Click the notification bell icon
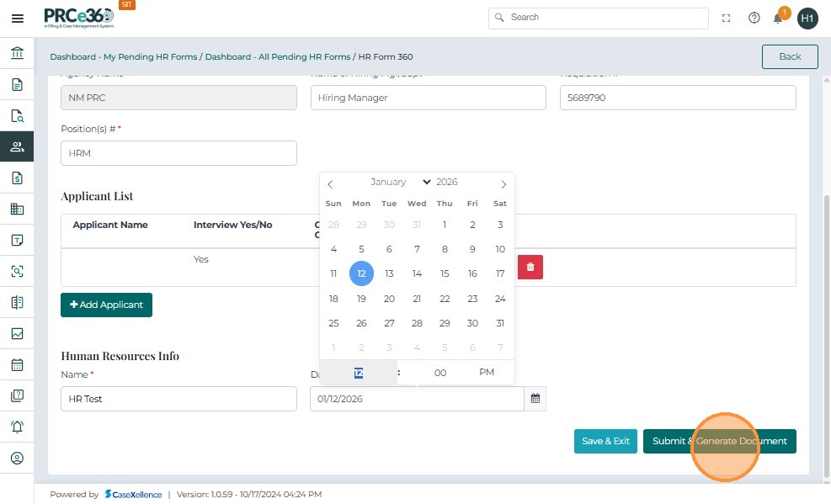 click(778, 18)
